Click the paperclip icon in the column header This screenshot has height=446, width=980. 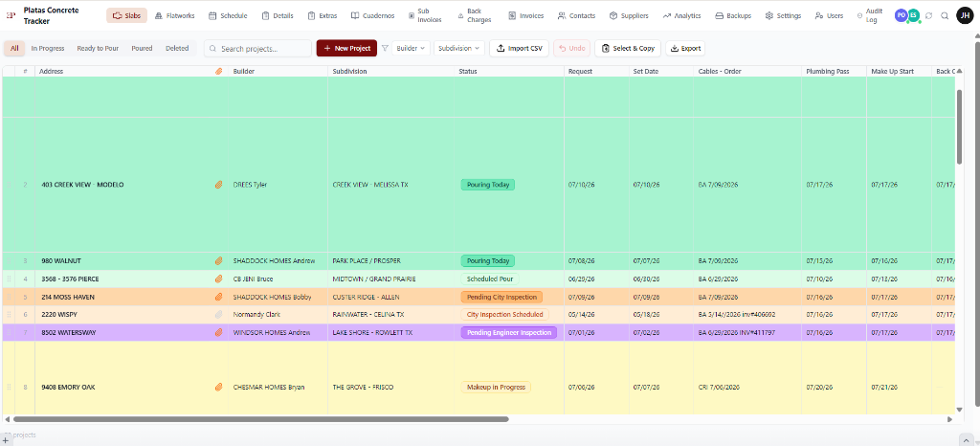point(219,72)
